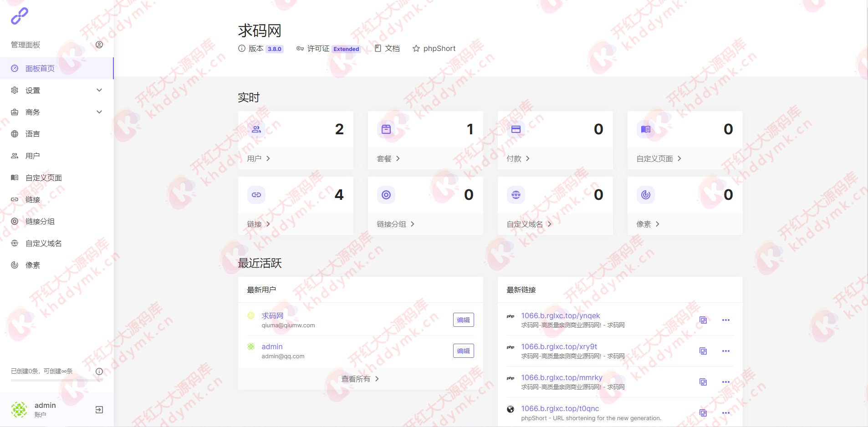Open the admin user link in 最新用户

pos(272,346)
